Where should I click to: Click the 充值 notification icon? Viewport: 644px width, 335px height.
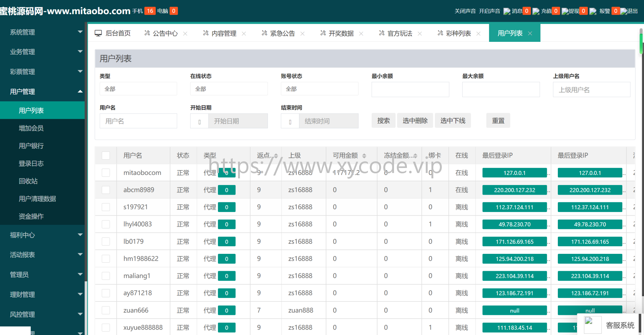[x=536, y=11]
